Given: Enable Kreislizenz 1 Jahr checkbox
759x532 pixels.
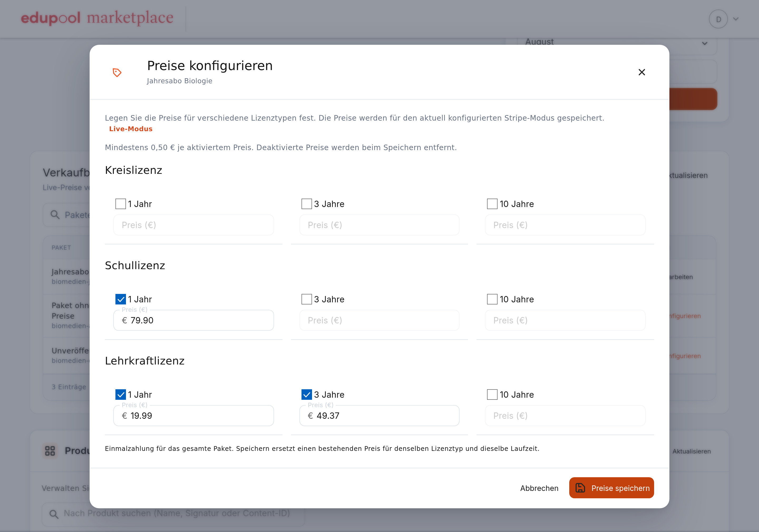Looking at the screenshot, I should [121, 204].
